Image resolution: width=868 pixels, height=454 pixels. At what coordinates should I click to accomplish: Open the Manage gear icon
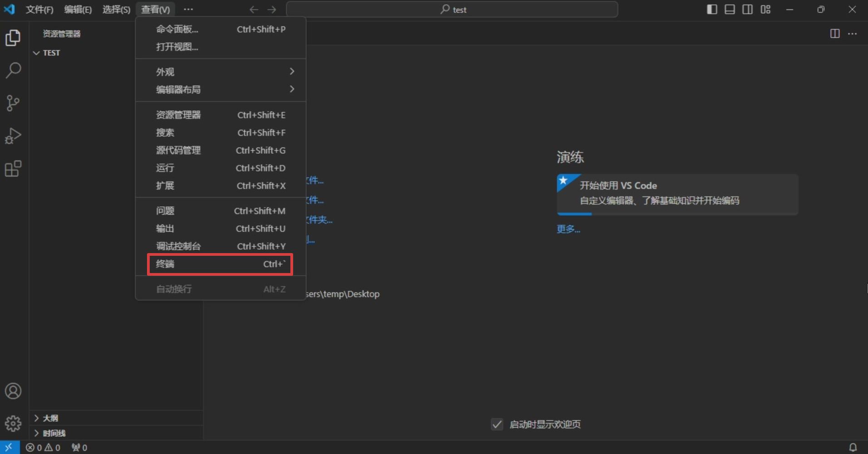pyautogui.click(x=13, y=423)
